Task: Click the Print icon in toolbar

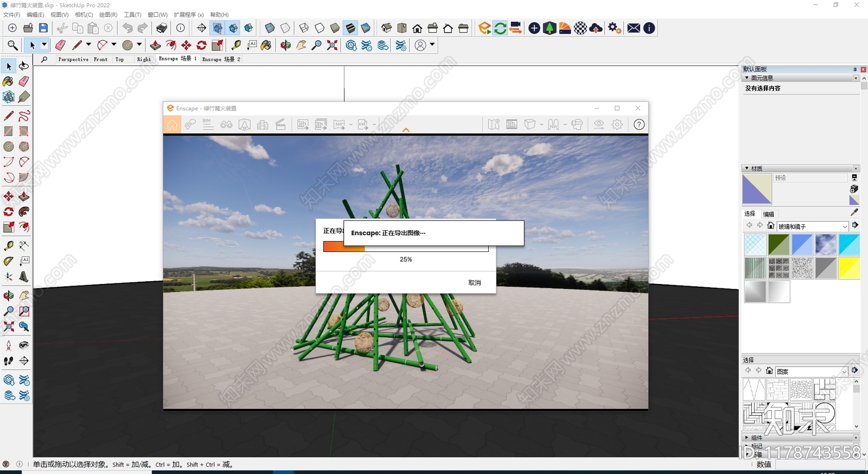Action: click(162, 28)
